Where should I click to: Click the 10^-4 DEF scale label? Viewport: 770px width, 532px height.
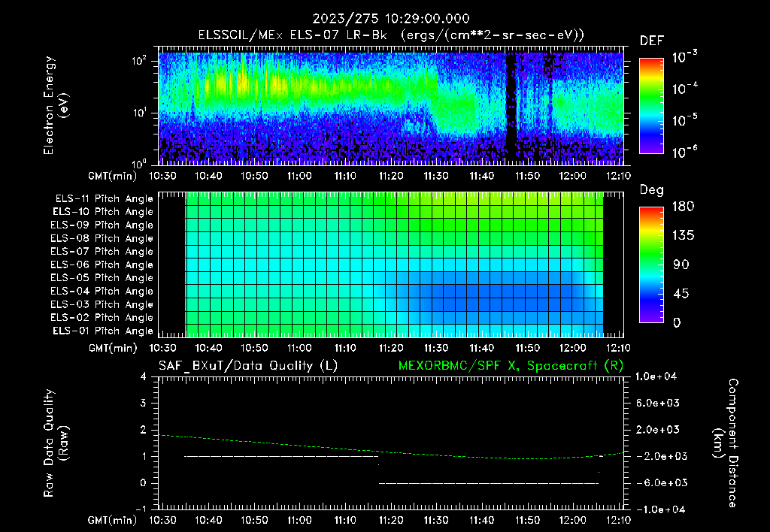[684, 89]
